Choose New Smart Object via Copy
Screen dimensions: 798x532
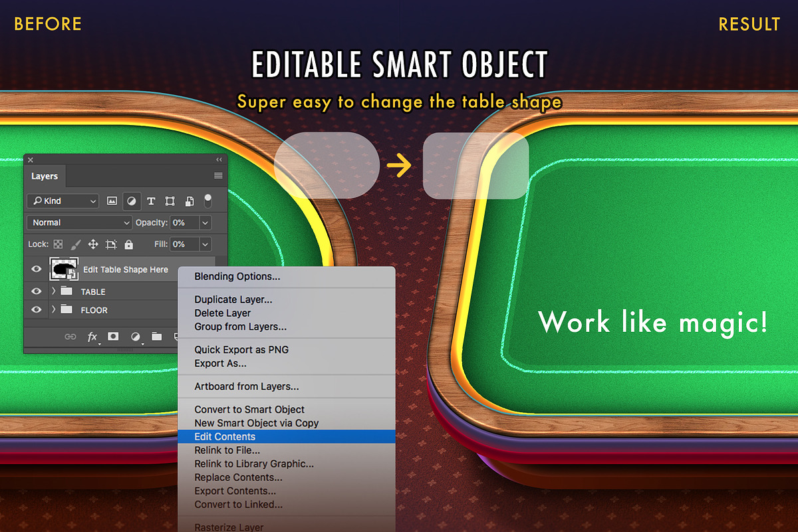point(287,423)
